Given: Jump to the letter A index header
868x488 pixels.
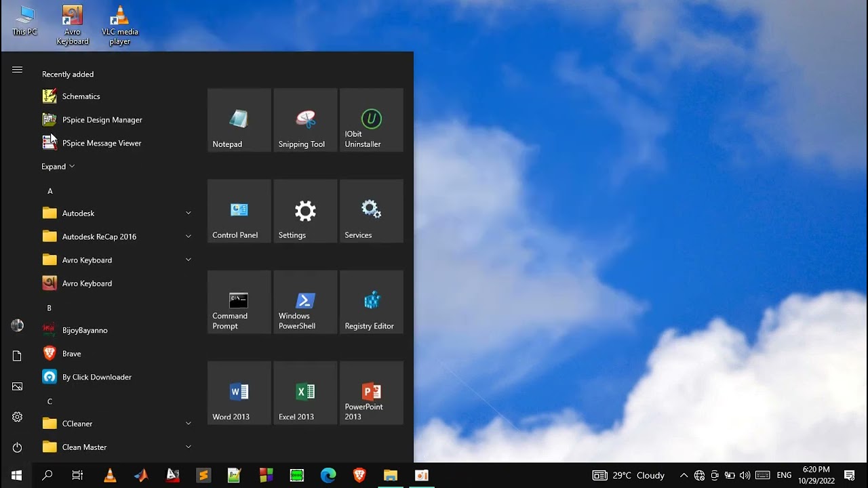Looking at the screenshot, I should [x=50, y=191].
